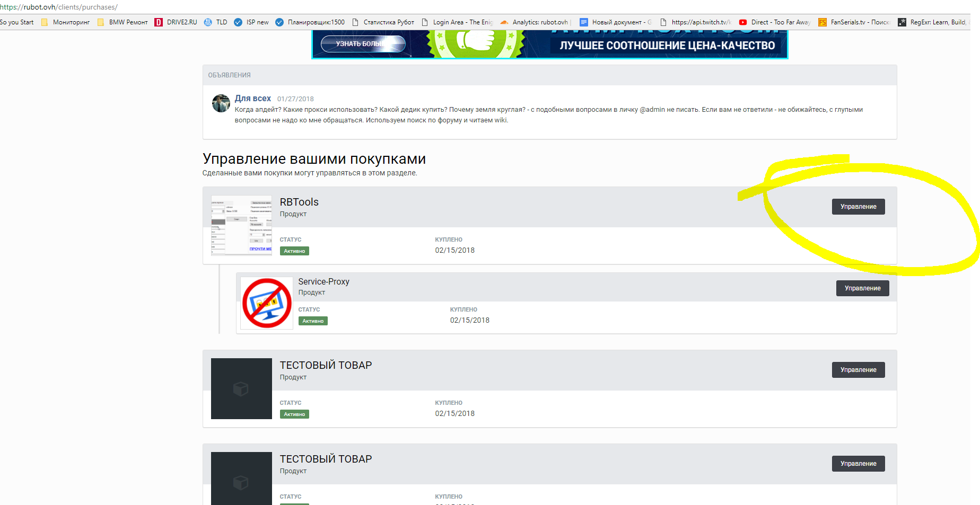Open the FanSerials.tv bookmark
The width and height of the screenshot is (980, 505).
854,22
